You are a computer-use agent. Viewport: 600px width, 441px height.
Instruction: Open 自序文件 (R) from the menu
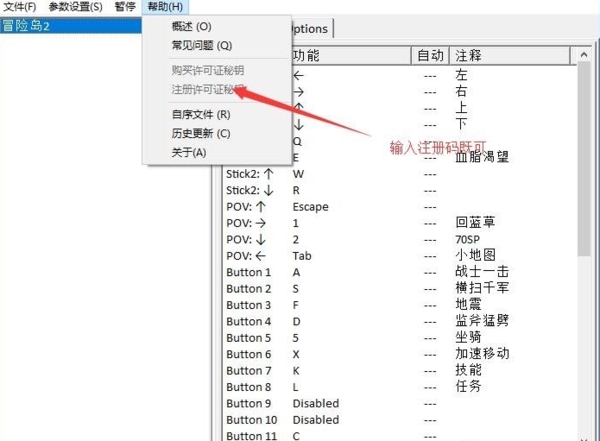tap(201, 114)
